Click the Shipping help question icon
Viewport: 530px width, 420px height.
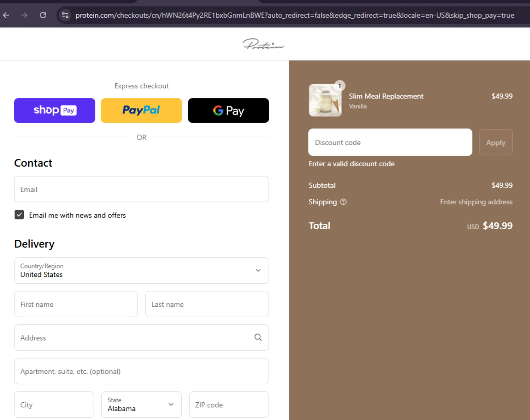[343, 202]
